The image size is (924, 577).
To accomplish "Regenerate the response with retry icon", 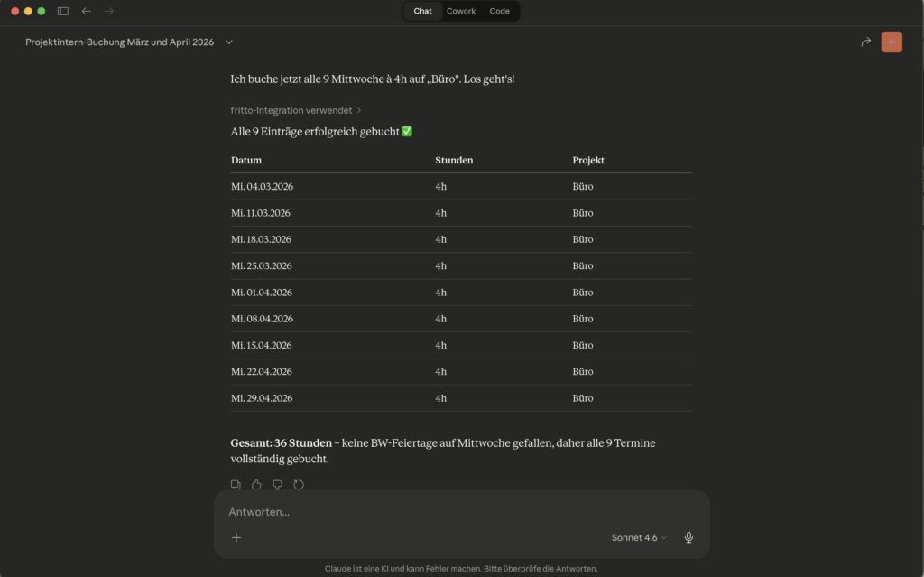I will tap(299, 485).
